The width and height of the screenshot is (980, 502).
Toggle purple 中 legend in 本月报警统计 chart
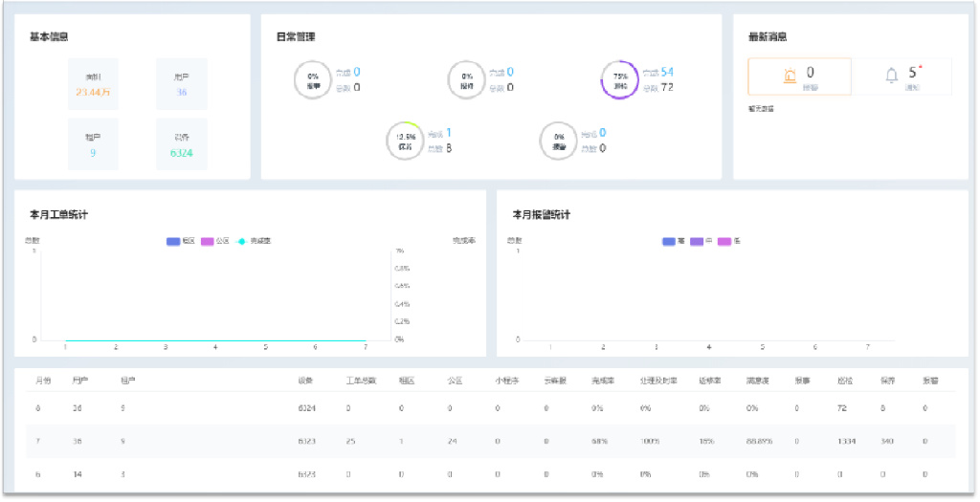coord(702,241)
